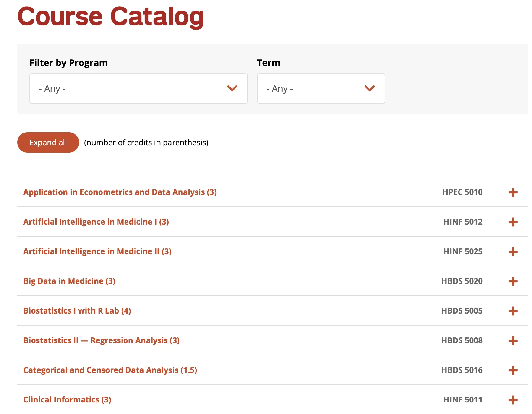The image size is (532, 414).
Task: Expand Clinical Informatics plus icon
Action: (x=513, y=400)
